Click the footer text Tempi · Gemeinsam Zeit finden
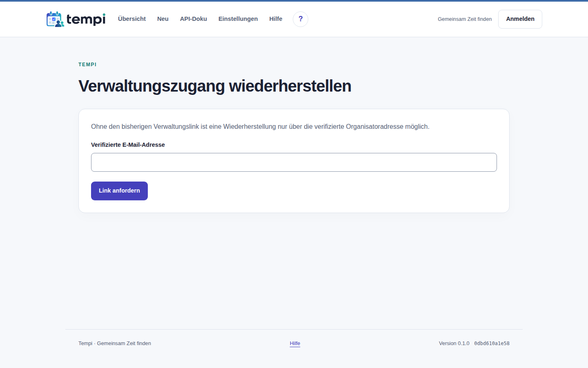 pos(115,343)
